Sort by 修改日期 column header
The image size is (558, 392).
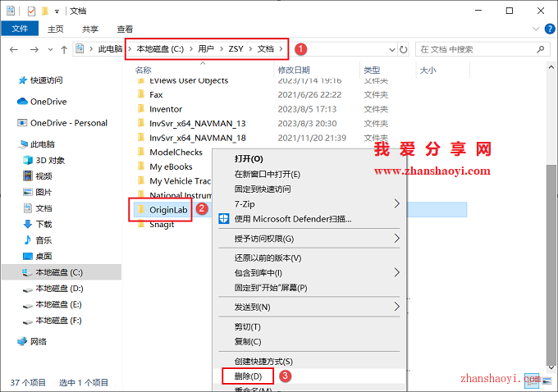point(294,70)
